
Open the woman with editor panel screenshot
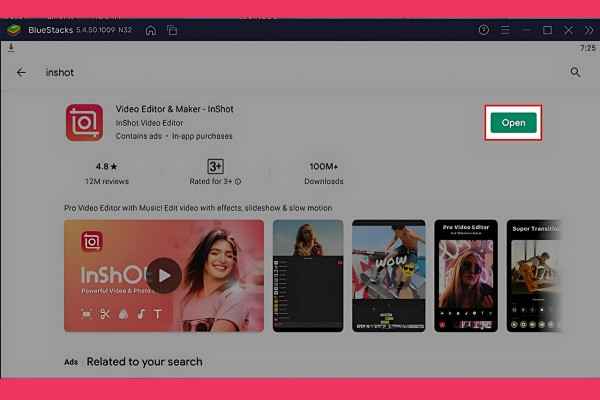(308, 276)
